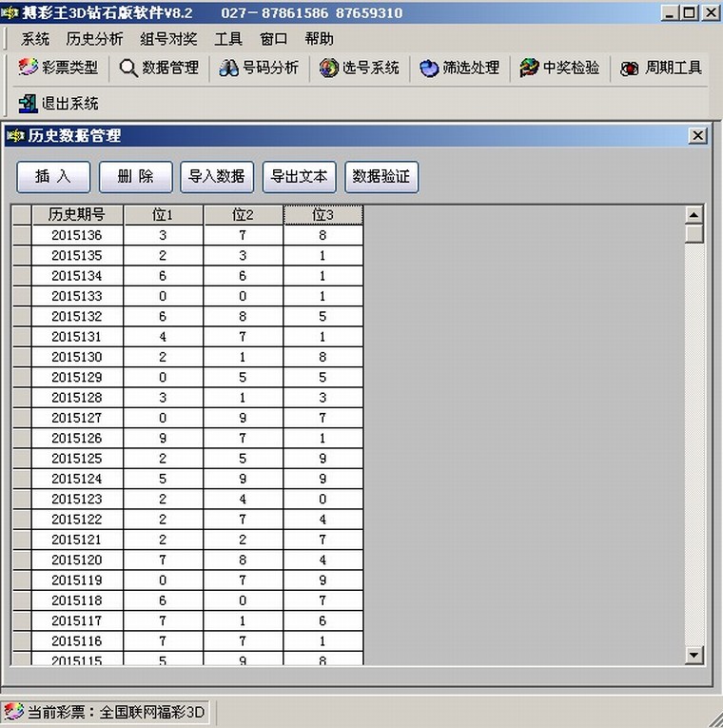Open the 历史分析 menu
The image size is (723, 728).
pos(94,39)
